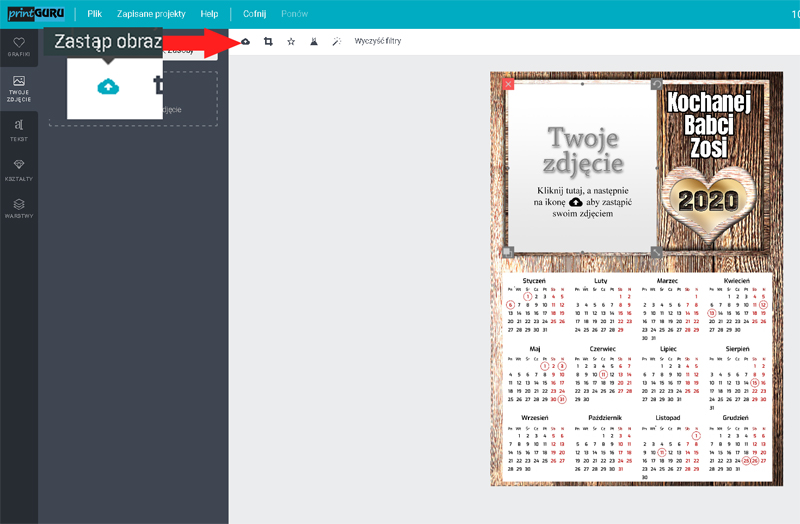The image size is (800, 524).
Task: Open the Zapisane projekty menu
Action: coord(150,14)
